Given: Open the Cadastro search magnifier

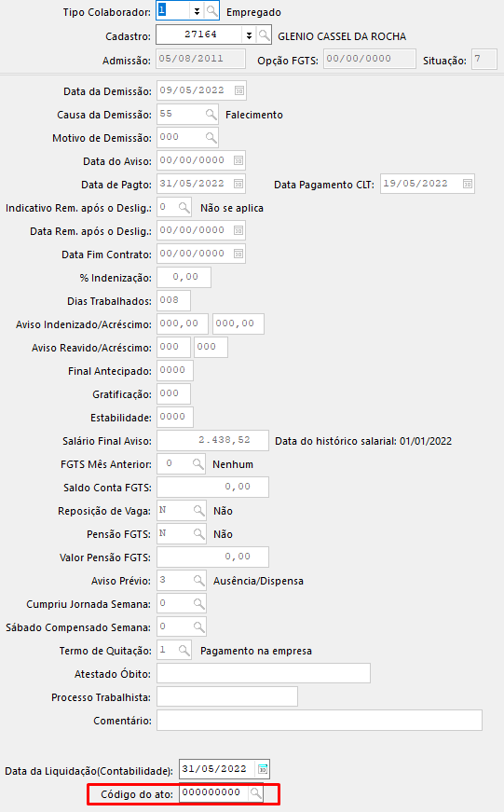Looking at the screenshot, I should coord(264,35).
